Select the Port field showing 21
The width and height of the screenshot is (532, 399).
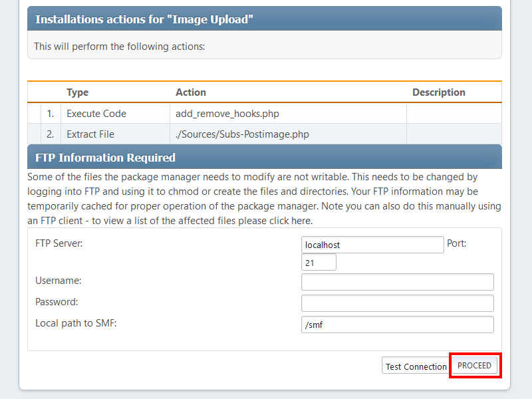[x=319, y=263]
